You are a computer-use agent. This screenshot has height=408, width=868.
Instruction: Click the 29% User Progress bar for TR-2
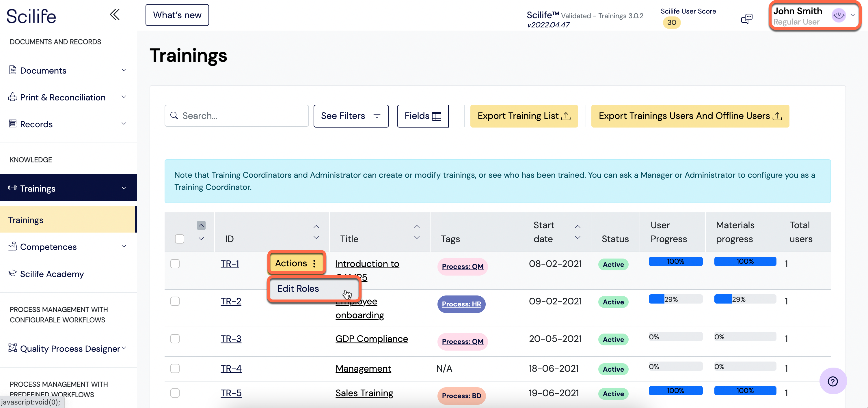[x=675, y=299]
